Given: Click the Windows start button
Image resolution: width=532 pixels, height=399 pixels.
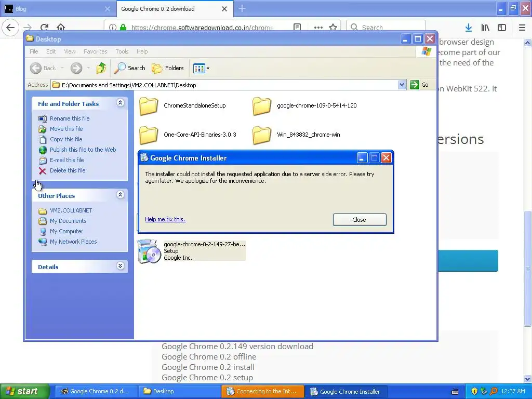Looking at the screenshot, I should pos(25,391).
